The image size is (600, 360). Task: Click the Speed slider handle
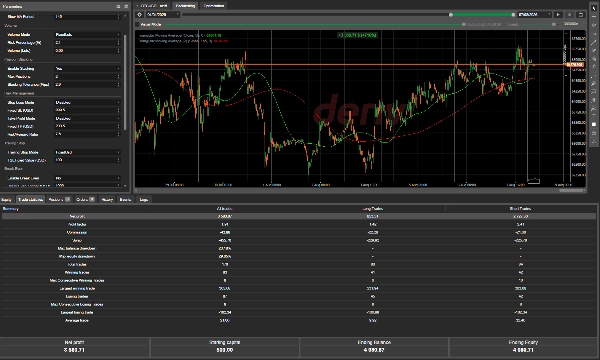click(x=554, y=24)
